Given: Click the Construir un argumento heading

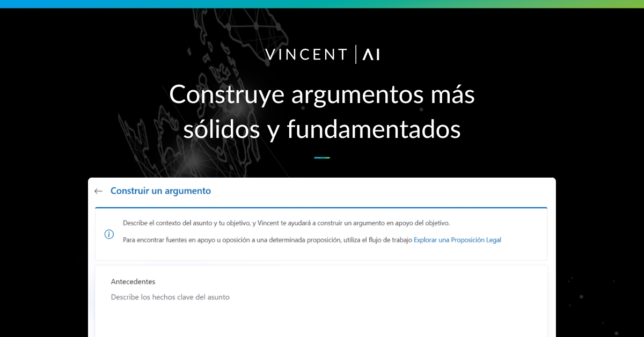Looking at the screenshot, I should 160,191.
